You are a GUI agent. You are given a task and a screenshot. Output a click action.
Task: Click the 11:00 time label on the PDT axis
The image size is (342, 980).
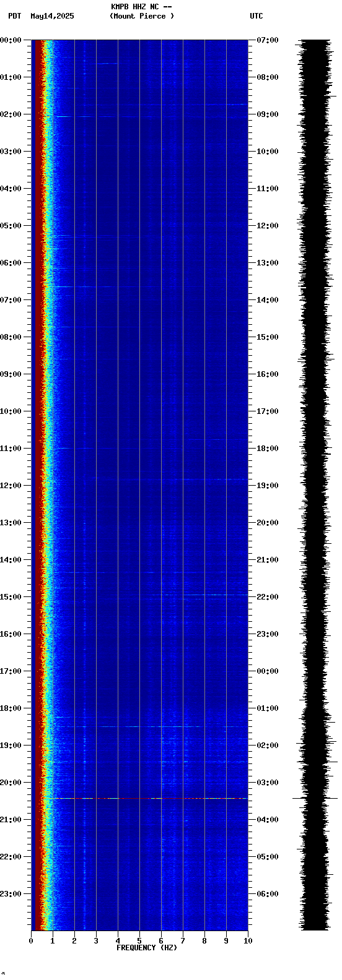(11, 449)
